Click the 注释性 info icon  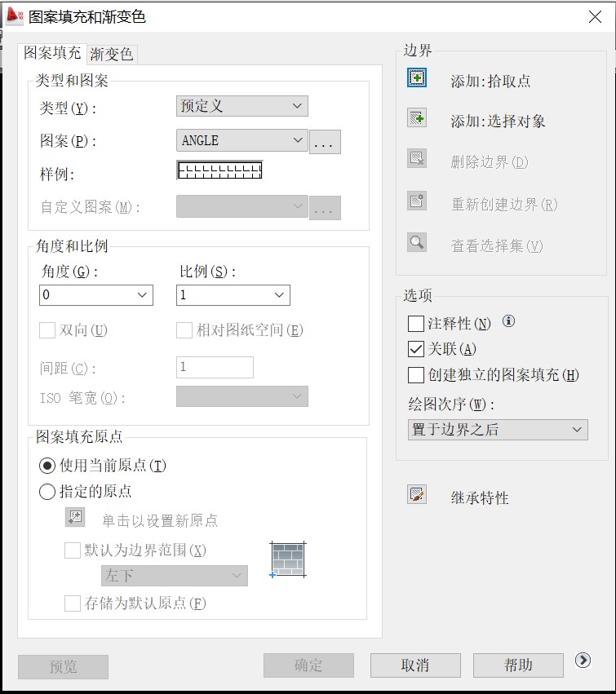[508, 321]
